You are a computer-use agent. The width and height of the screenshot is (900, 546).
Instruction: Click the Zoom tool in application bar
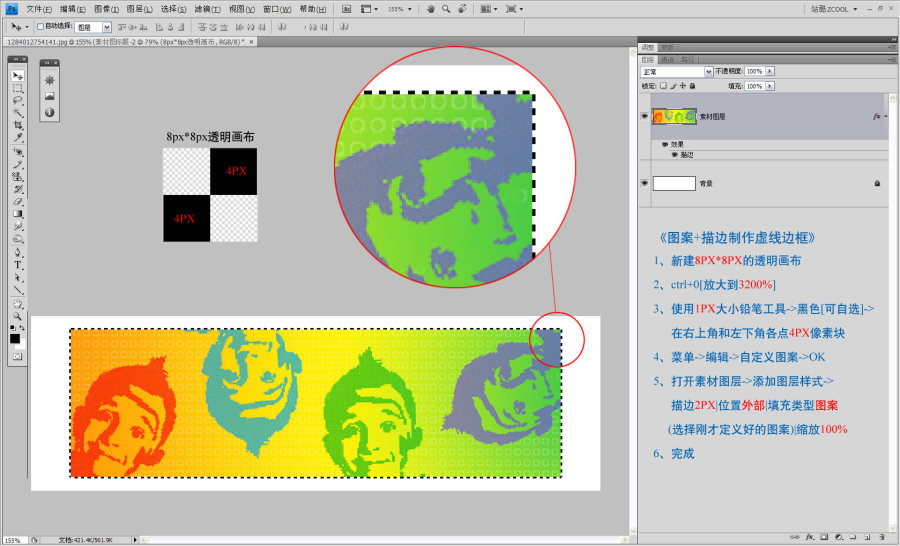446,9
